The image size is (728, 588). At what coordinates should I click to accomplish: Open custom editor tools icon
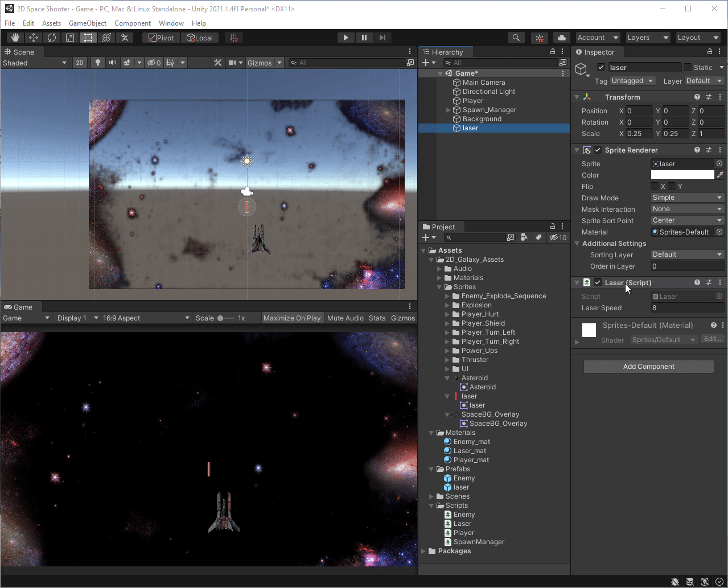pyautogui.click(x=125, y=38)
